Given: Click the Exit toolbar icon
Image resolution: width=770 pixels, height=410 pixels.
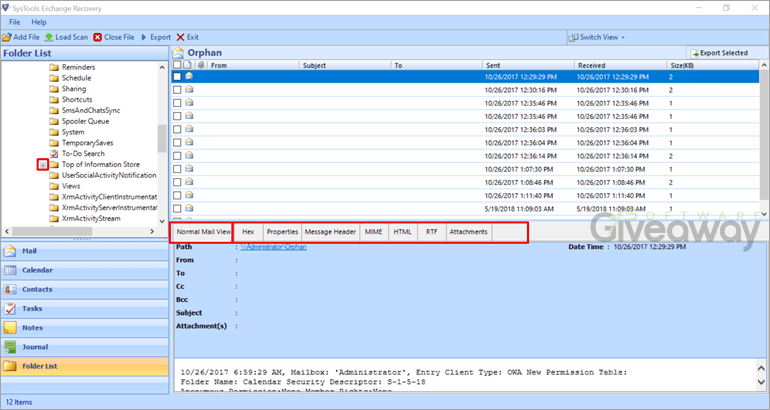Looking at the screenshot, I should tap(180, 37).
